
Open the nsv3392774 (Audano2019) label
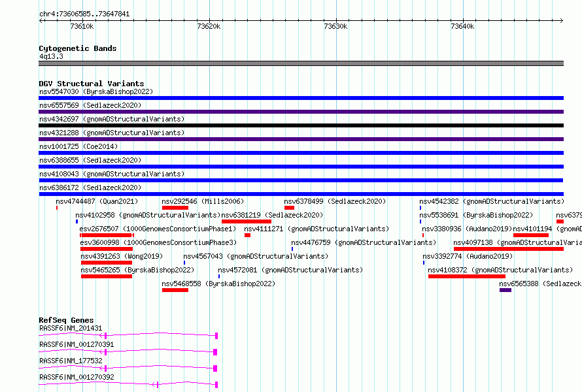468,256
